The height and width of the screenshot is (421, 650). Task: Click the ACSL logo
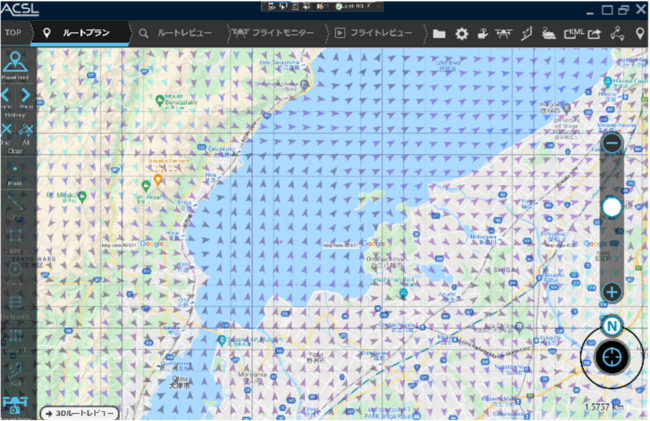point(20,9)
